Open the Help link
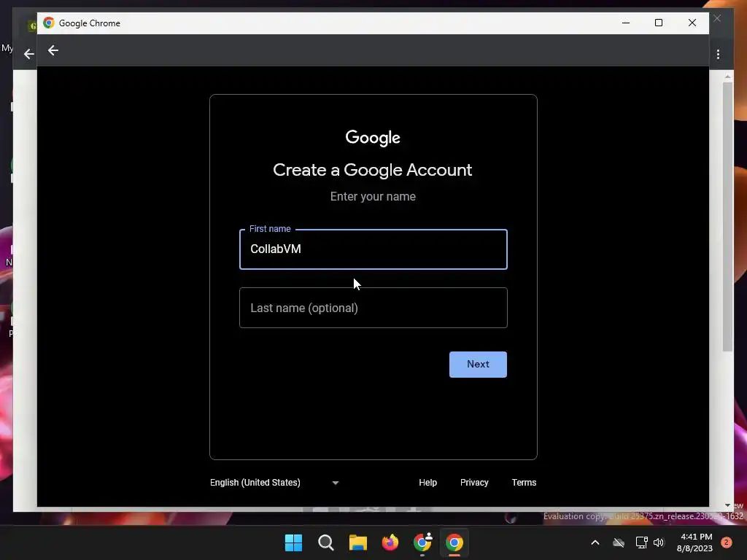This screenshot has height=560, width=747. 427,483
